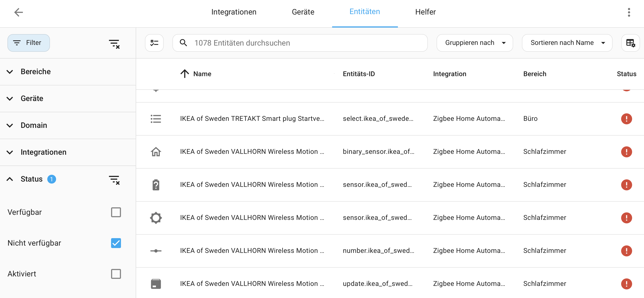Viewport: 644px width, 298px height.
Task: Switch to the Helfer tab
Action: pos(425,12)
